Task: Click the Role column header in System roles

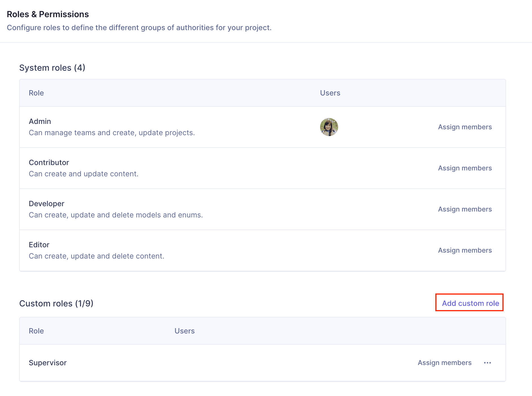Action: [36, 93]
